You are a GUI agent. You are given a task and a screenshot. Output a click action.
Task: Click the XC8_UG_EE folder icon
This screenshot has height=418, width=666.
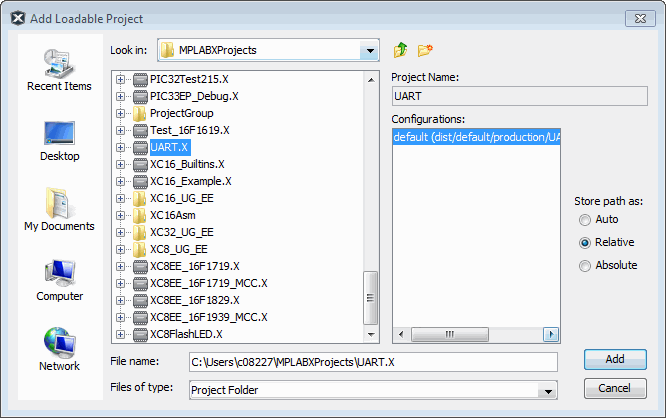point(140,249)
